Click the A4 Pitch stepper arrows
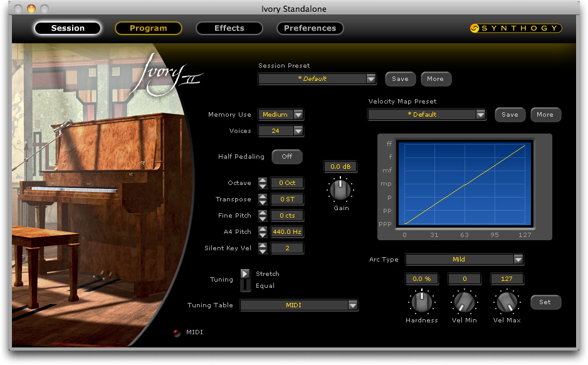The image size is (588, 365). 262,232
